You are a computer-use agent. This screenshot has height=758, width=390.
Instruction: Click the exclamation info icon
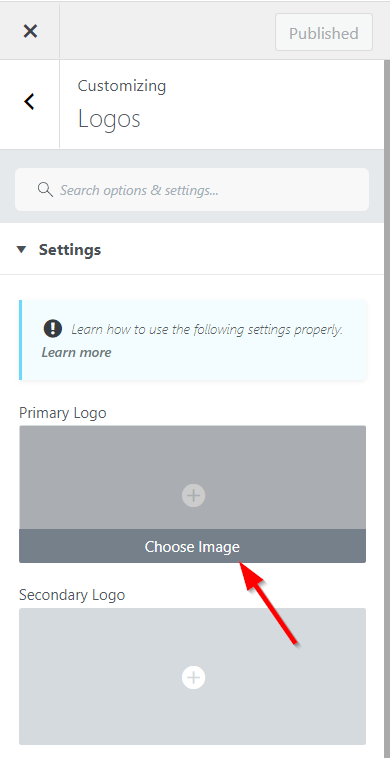click(x=52, y=329)
